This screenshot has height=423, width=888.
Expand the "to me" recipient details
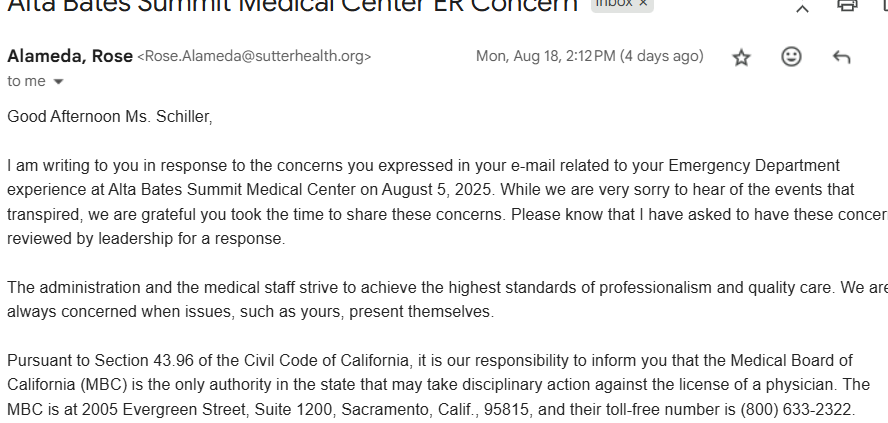point(58,82)
